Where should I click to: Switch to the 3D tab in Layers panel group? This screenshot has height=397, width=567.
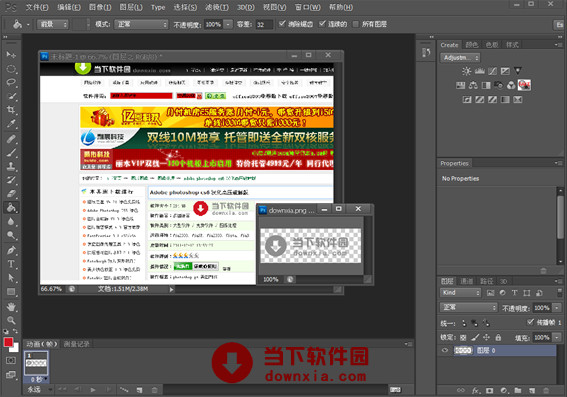(503, 281)
